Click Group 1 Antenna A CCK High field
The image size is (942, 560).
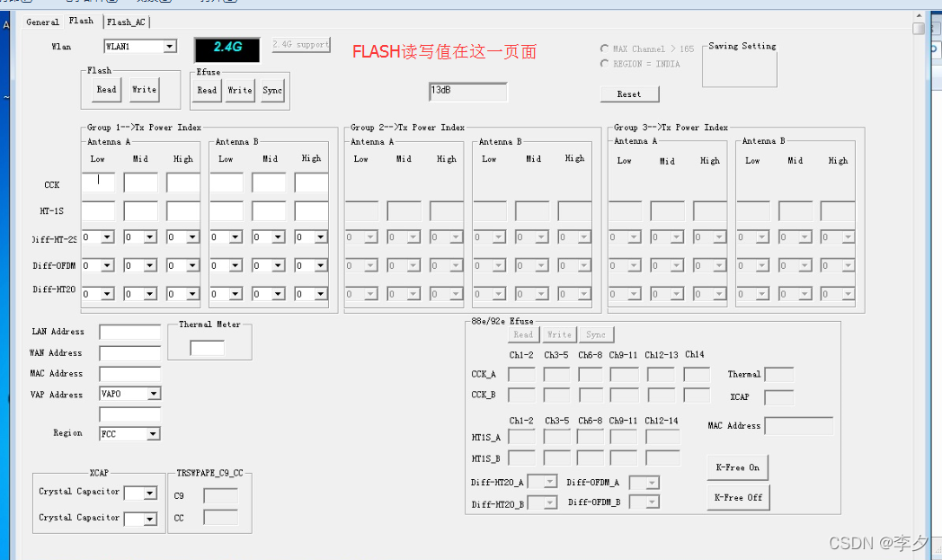click(183, 182)
